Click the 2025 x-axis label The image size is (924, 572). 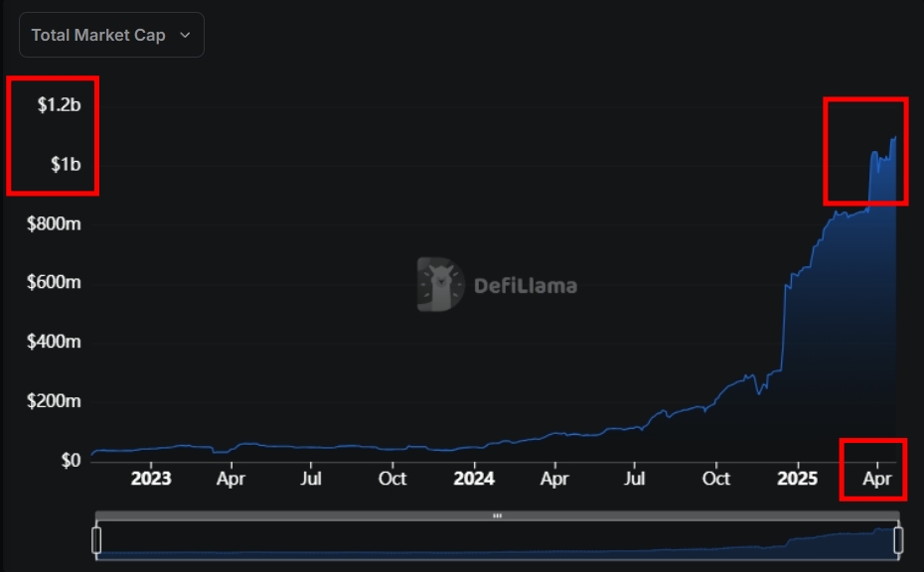(x=797, y=479)
